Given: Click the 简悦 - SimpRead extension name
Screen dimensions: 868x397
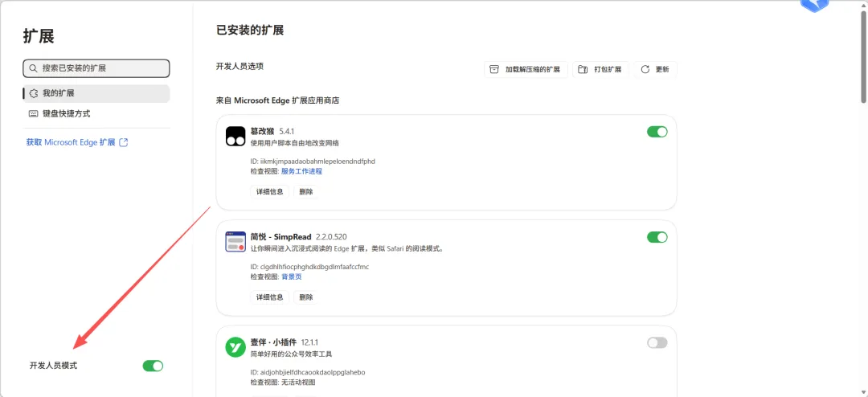Looking at the screenshot, I should [x=280, y=237].
